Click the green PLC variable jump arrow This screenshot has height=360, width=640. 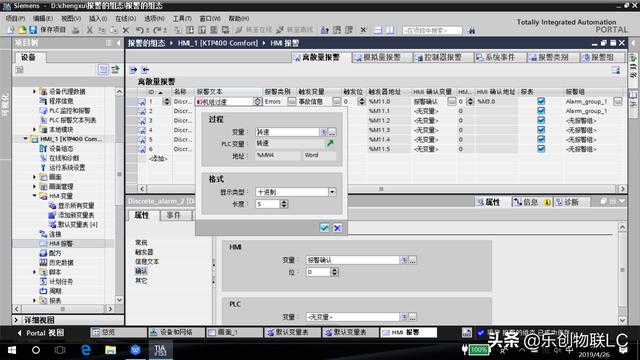(330, 143)
